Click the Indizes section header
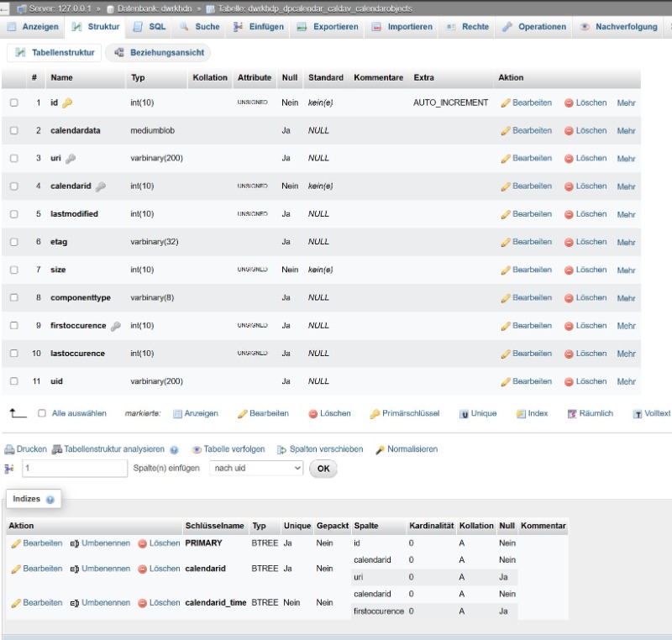The image size is (672, 640). 34,499
